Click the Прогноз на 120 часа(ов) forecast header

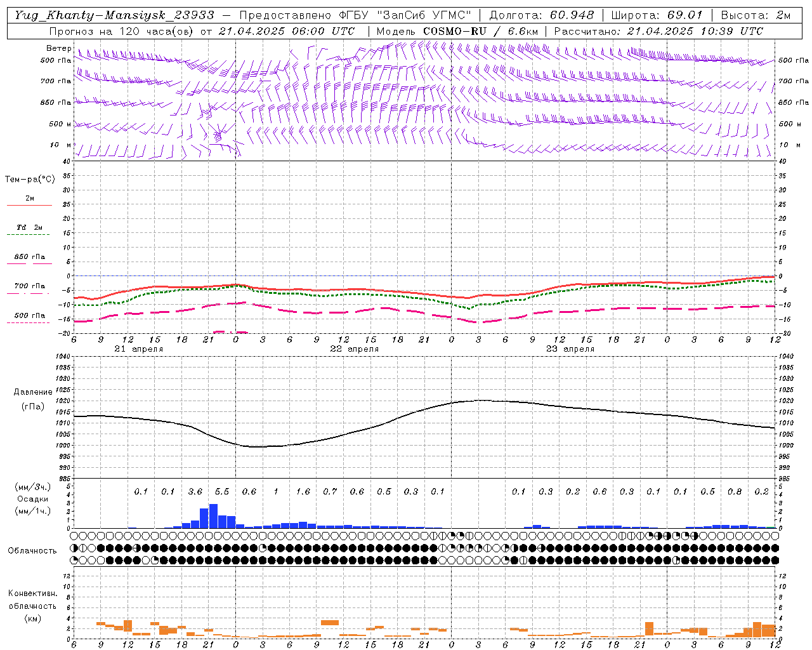click(122, 31)
